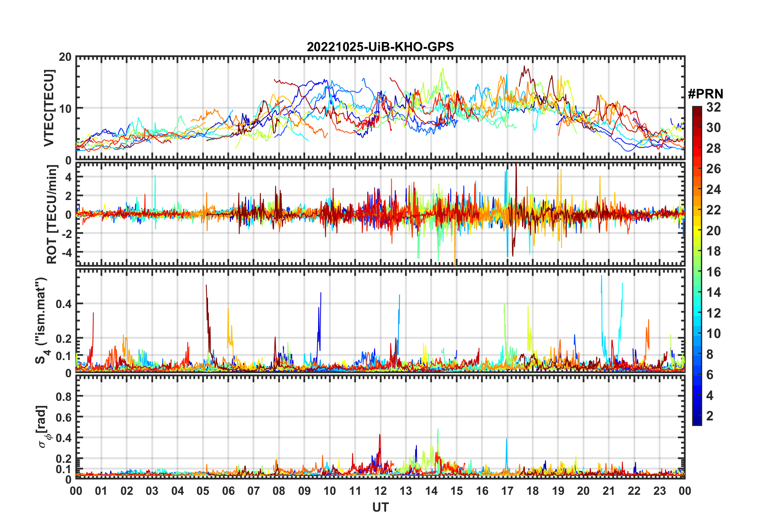Click the PRN colorbar gradient strip

pyautogui.click(x=697, y=266)
